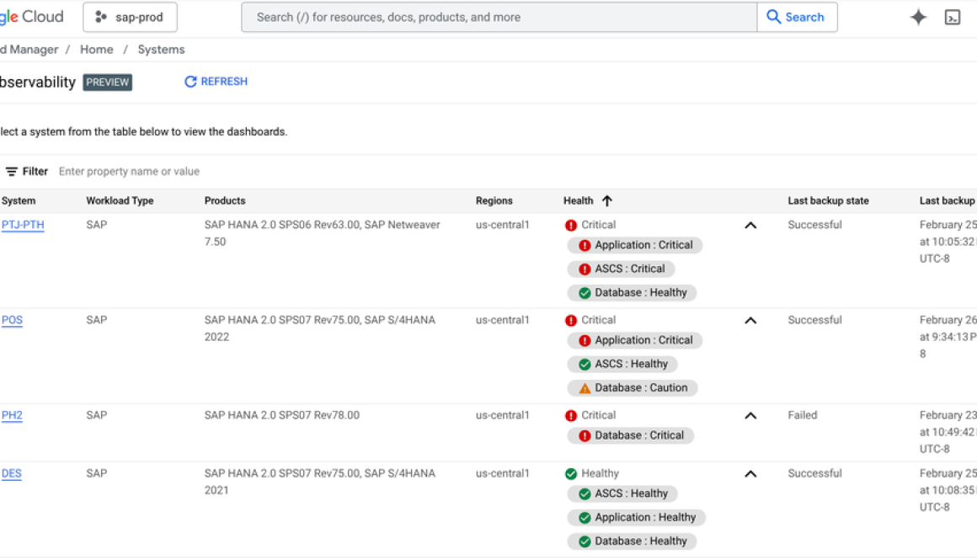Viewport: 977px width, 560px height.
Task: Collapse the health details for PTJ-PTH
Action: point(750,225)
